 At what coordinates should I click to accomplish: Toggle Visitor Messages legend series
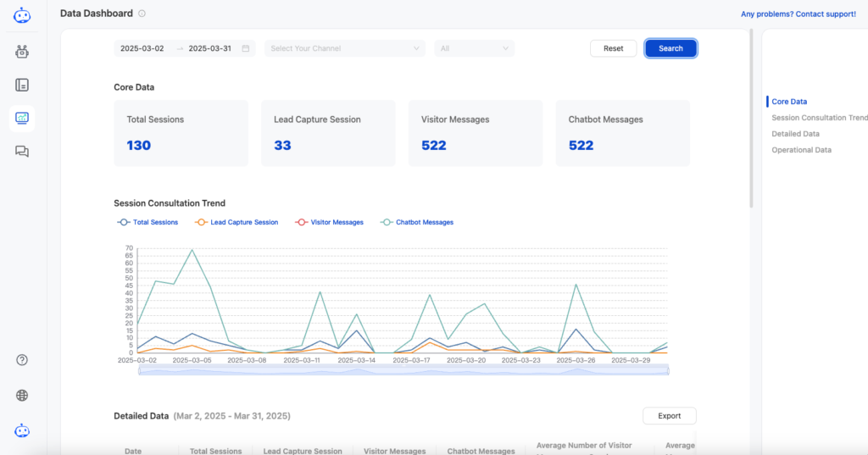pos(330,222)
